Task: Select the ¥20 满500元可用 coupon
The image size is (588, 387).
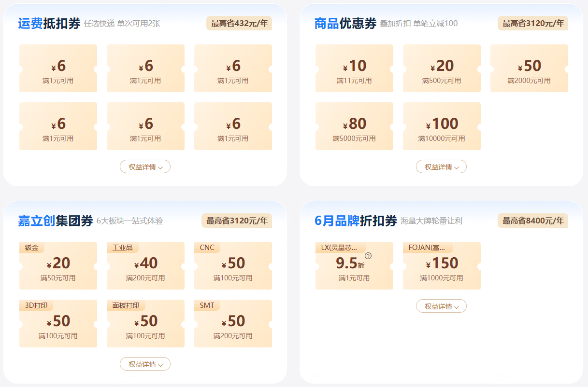Action: [442, 69]
